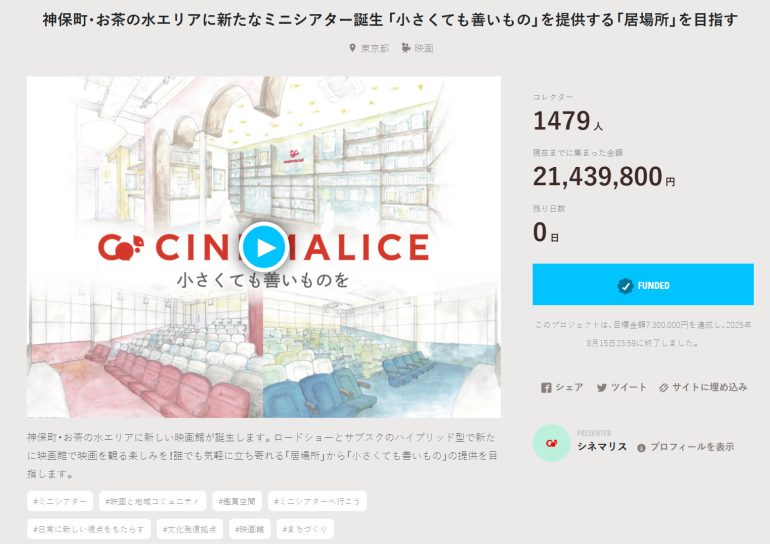
Task: Click the #ミニシアターへ行こう tag
Action: pyautogui.click(x=317, y=500)
